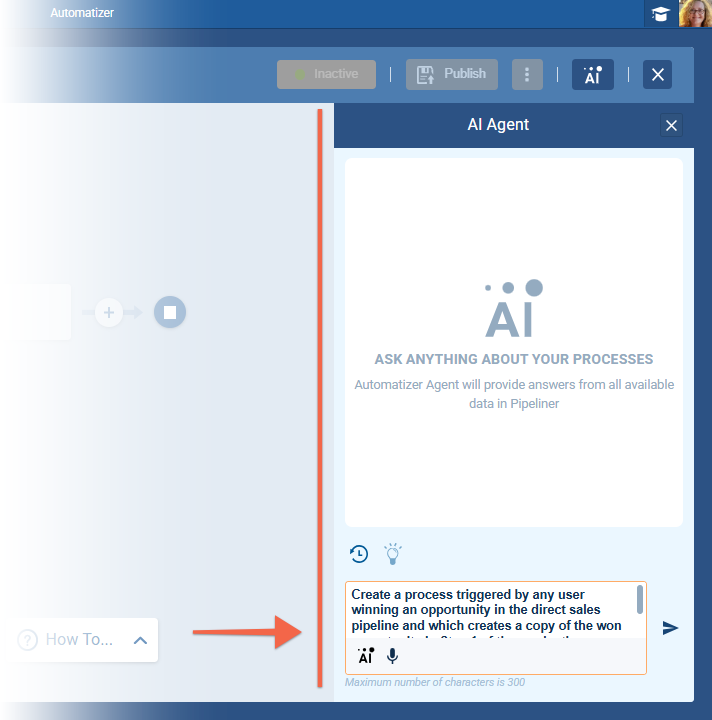Viewport: 712px width, 720px height.
Task: Show prompt suggestions lightbulb icon
Action: pyautogui.click(x=393, y=553)
